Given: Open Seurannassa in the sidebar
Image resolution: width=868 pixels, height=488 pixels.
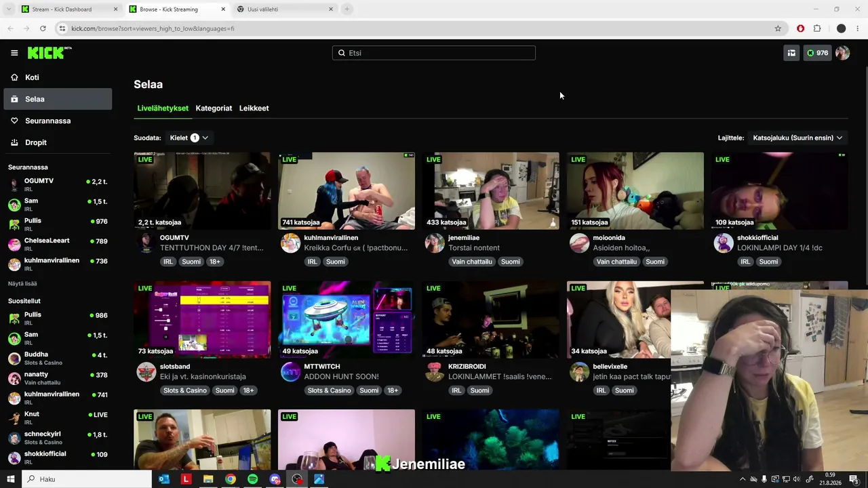Looking at the screenshot, I should pos(58,121).
